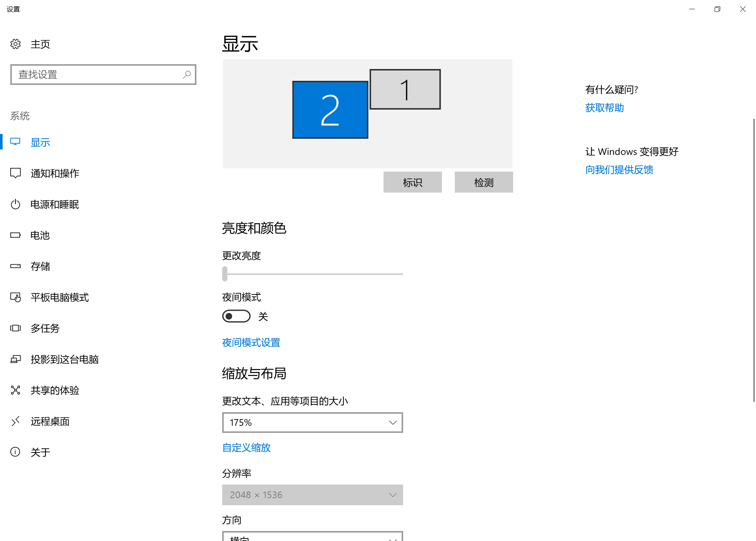Go to 存储 settings
Image resolution: width=756 pixels, height=541 pixels.
click(x=40, y=266)
